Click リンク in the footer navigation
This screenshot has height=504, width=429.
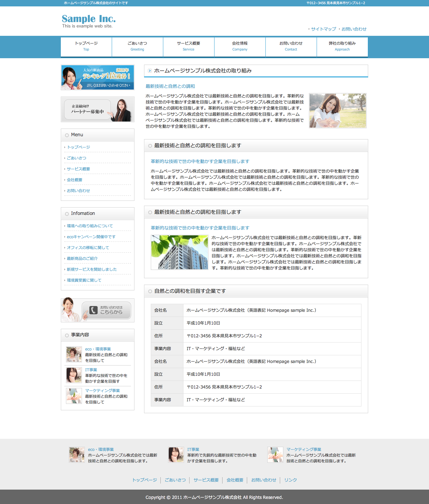pos(290,480)
